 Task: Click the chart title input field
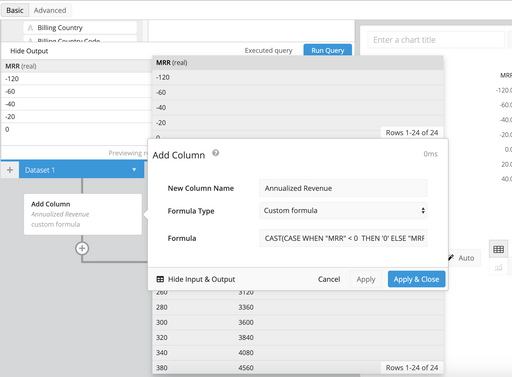[x=436, y=40]
